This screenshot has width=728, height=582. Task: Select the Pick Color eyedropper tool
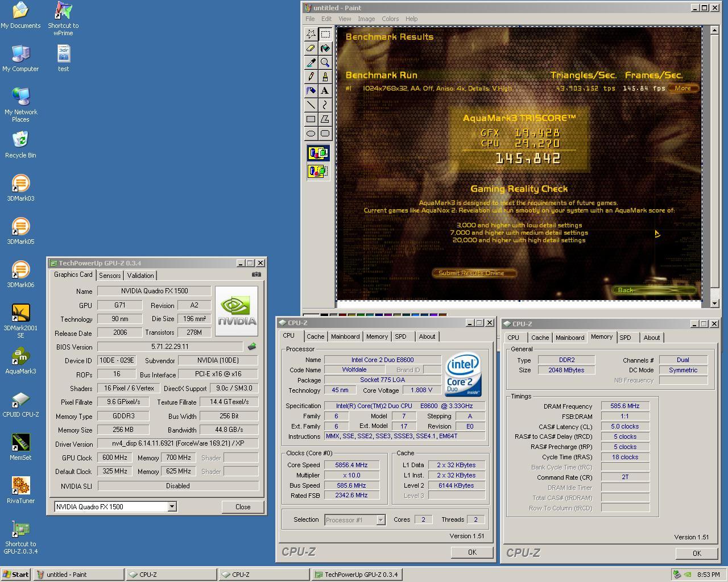coord(311,63)
